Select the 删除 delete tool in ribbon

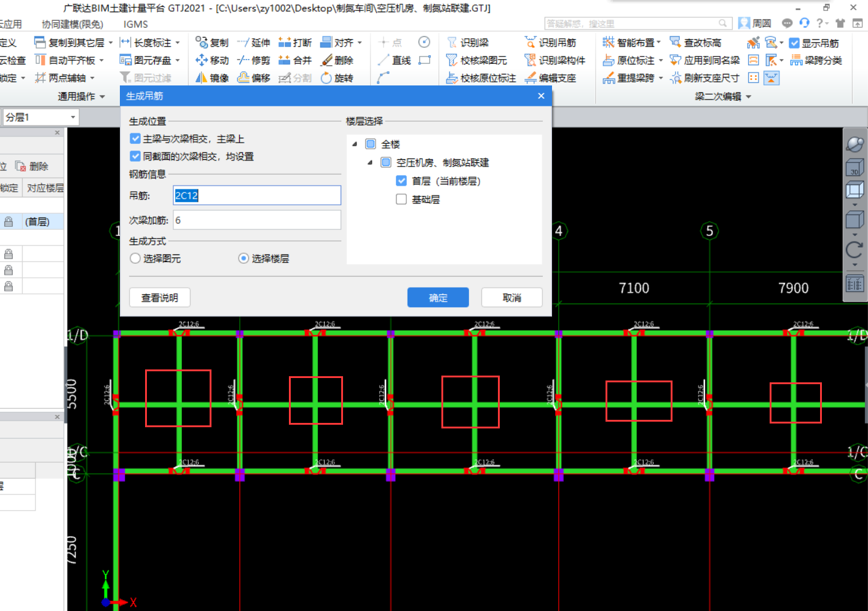click(x=337, y=60)
